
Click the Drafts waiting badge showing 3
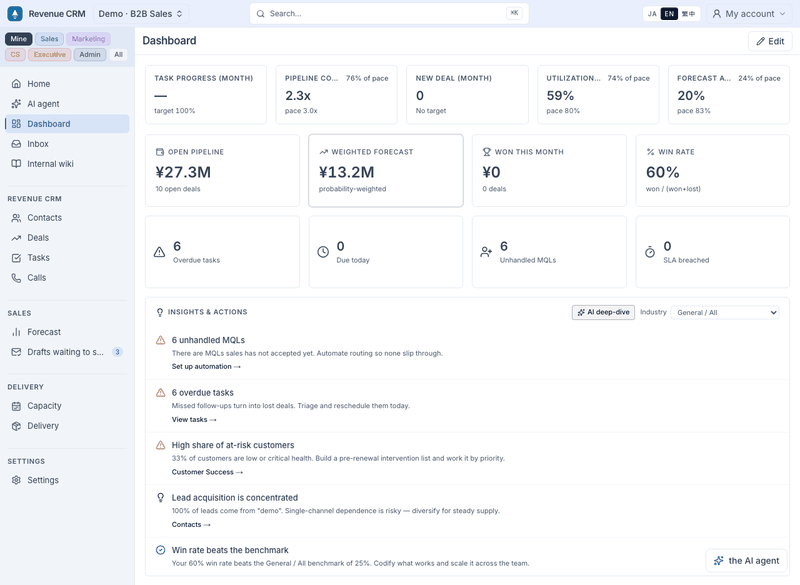point(117,352)
